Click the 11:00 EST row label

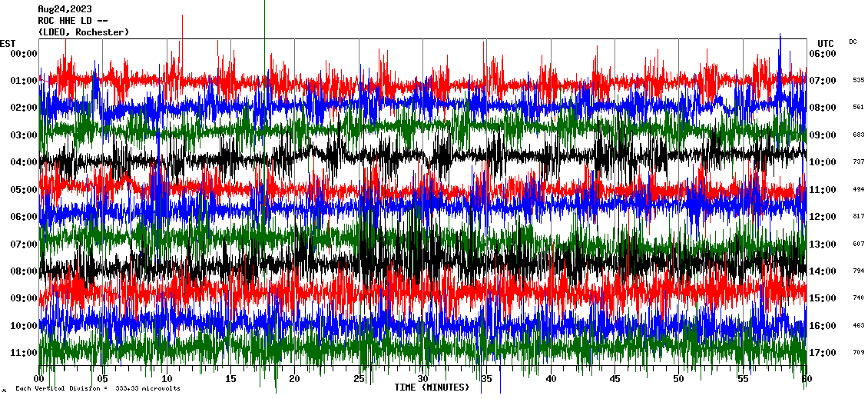pyautogui.click(x=23, y=353)
